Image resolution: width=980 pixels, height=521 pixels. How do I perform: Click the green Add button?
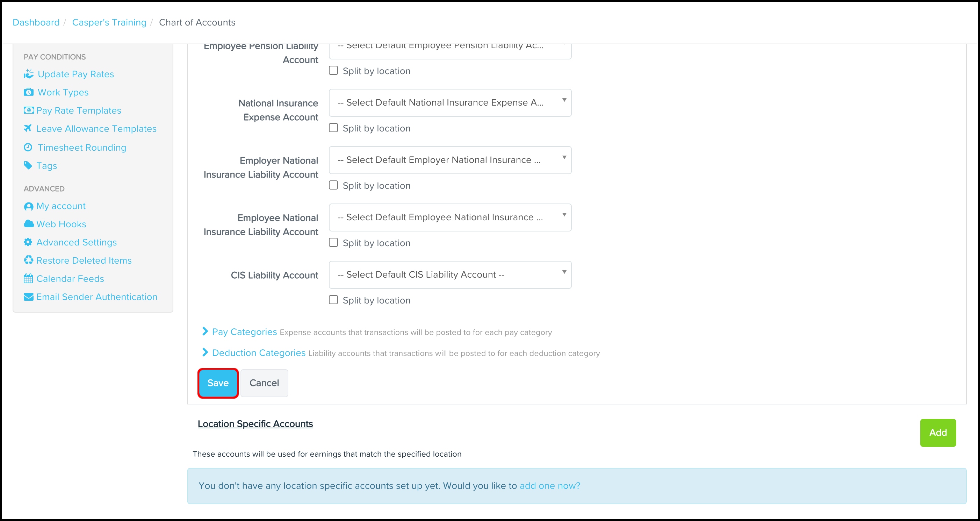pos(937,432)
